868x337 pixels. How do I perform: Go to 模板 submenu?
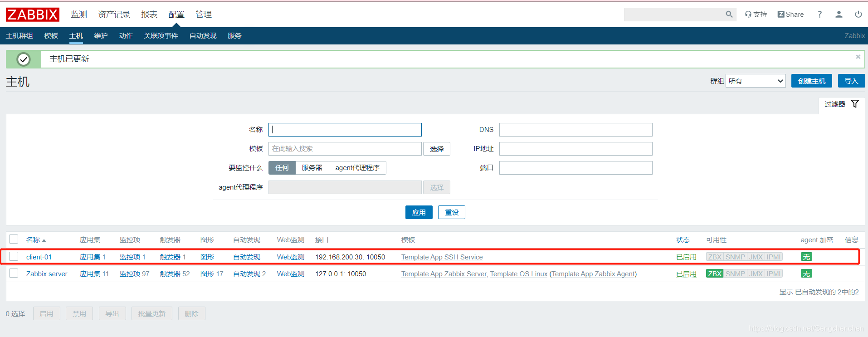(51, 36)
